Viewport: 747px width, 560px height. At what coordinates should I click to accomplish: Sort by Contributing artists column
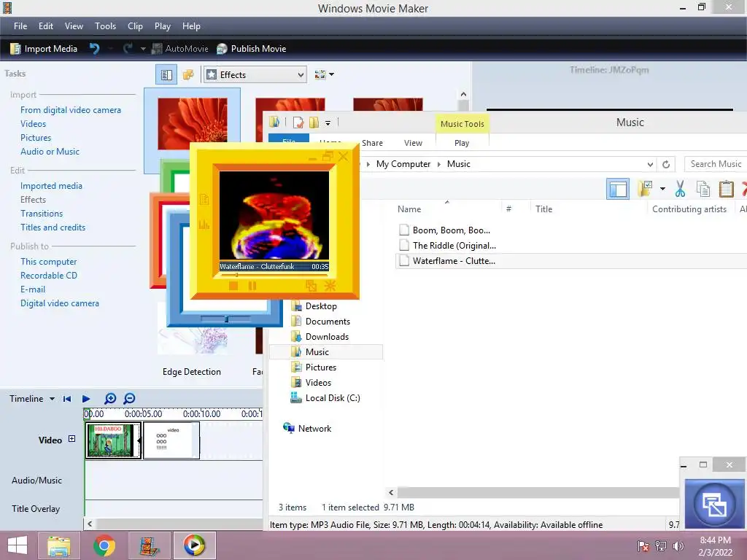point(689,209)
